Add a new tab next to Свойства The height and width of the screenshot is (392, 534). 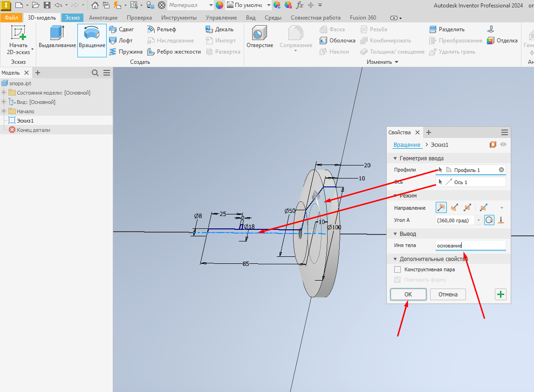click(429, 132)
